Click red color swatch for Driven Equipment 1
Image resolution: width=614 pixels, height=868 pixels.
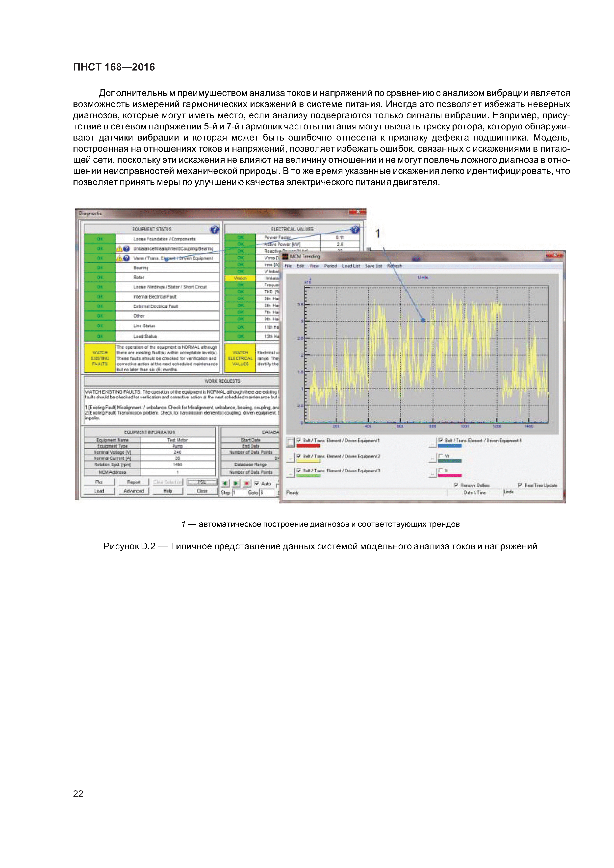click(x=308, y=446)
